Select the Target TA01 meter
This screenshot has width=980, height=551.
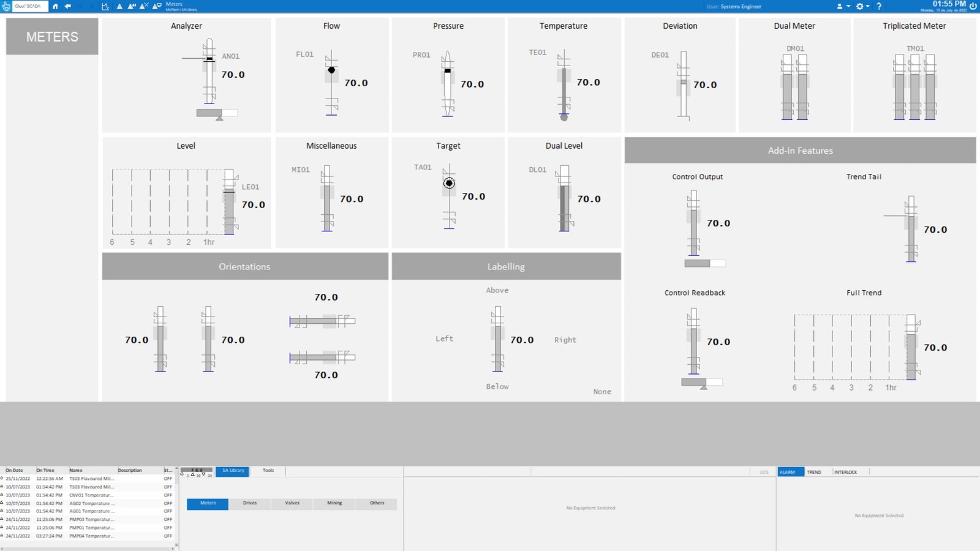click(449, 196)
